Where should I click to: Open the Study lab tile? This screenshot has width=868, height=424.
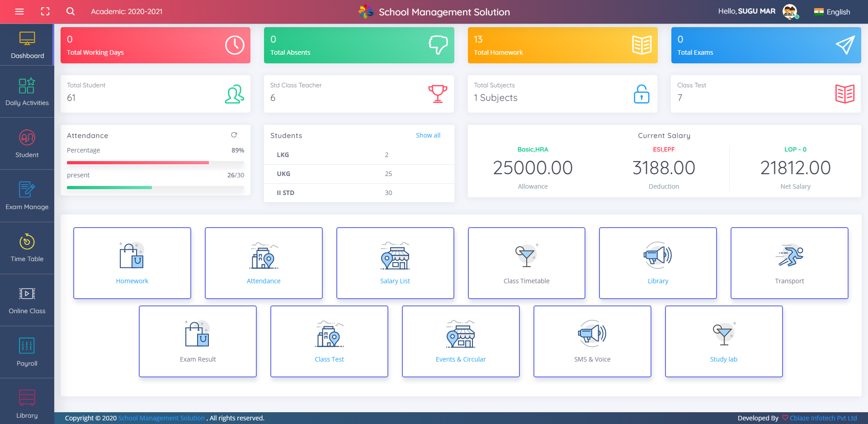(723, 341)
